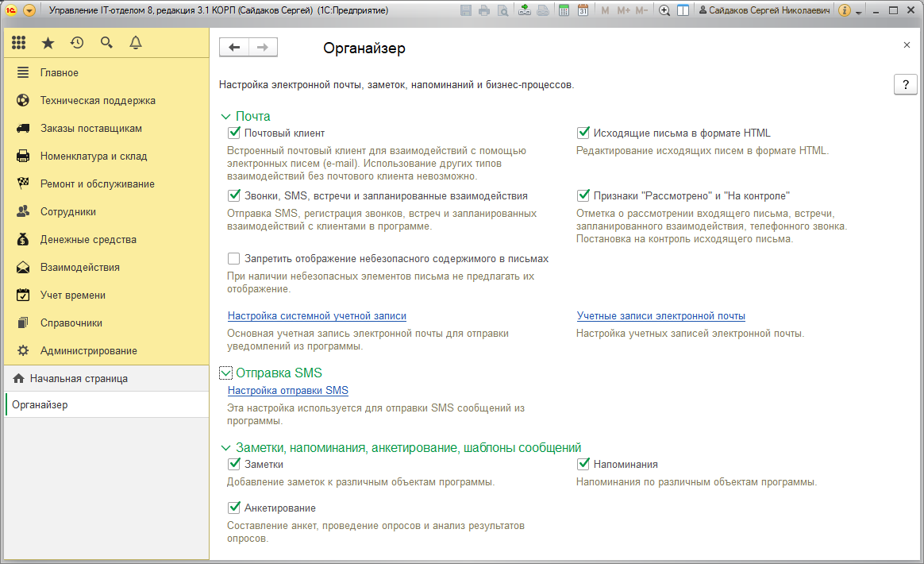Uncheck Почтовый клиент checkbox
Screen dimensions: 924x564
coord(234,133)
